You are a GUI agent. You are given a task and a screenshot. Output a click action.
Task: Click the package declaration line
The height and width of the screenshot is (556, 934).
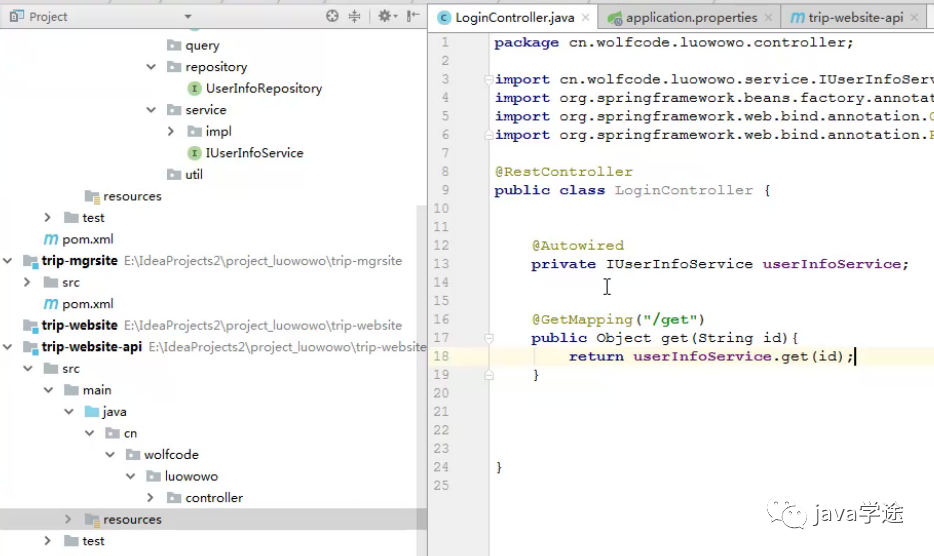pyautogui.click(x=674, y=42)
